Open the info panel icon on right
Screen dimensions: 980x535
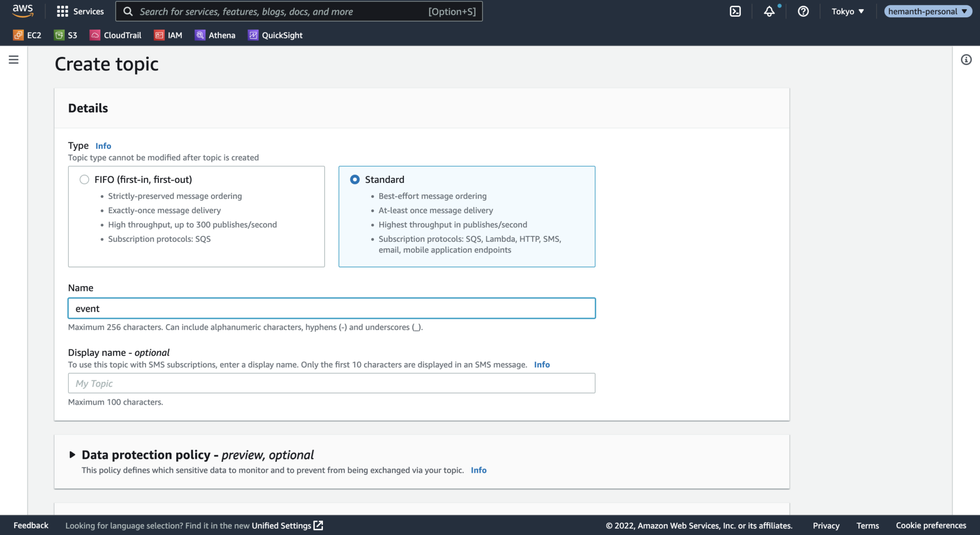[x=966, y=59]
